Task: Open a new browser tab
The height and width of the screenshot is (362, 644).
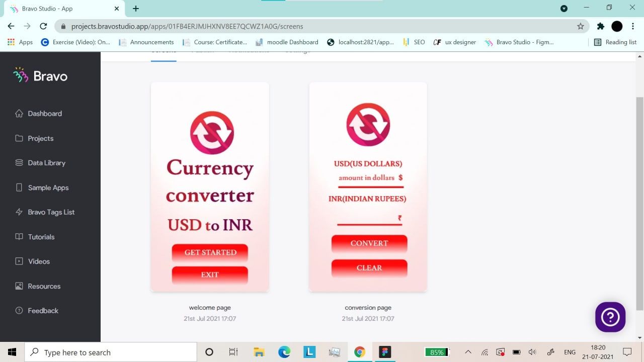Action: coord(136,9)
